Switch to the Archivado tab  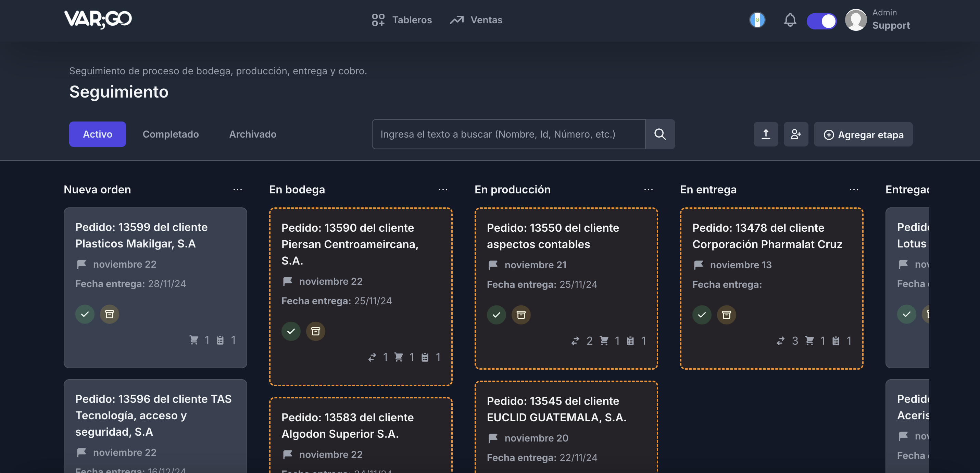[253, 134]
